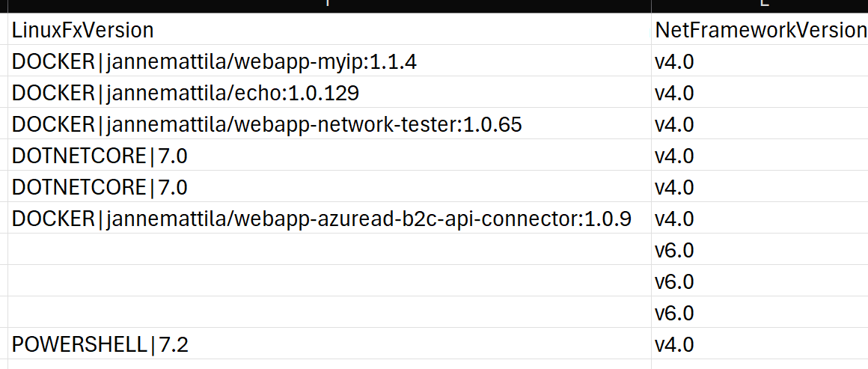Select the LinuxFxVersion header cell
The height and width of the screenshot is (369, 868).
point(329,30)
